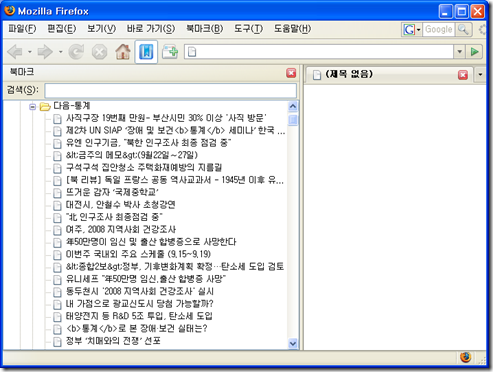
Task: Click the Firefox logo in the title bar
Action: point(9,11)
